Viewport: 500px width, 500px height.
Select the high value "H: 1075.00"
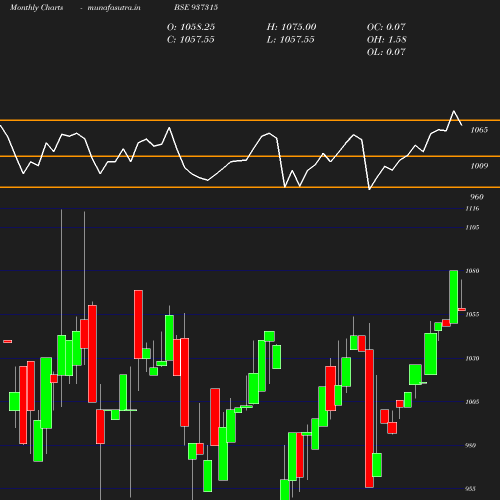(x=291, y=27)
